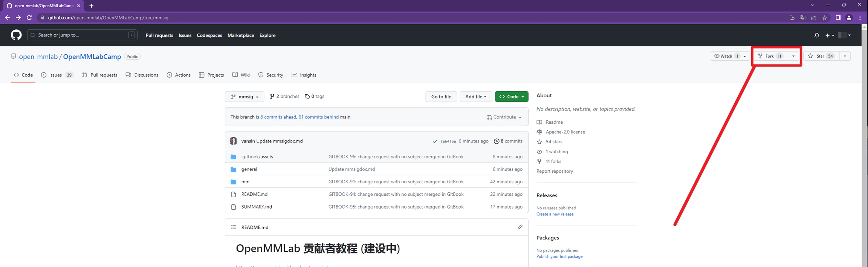Toggle the browser side panel button
The height and width of the screenshot is (267, 868).
pos(838,18)
